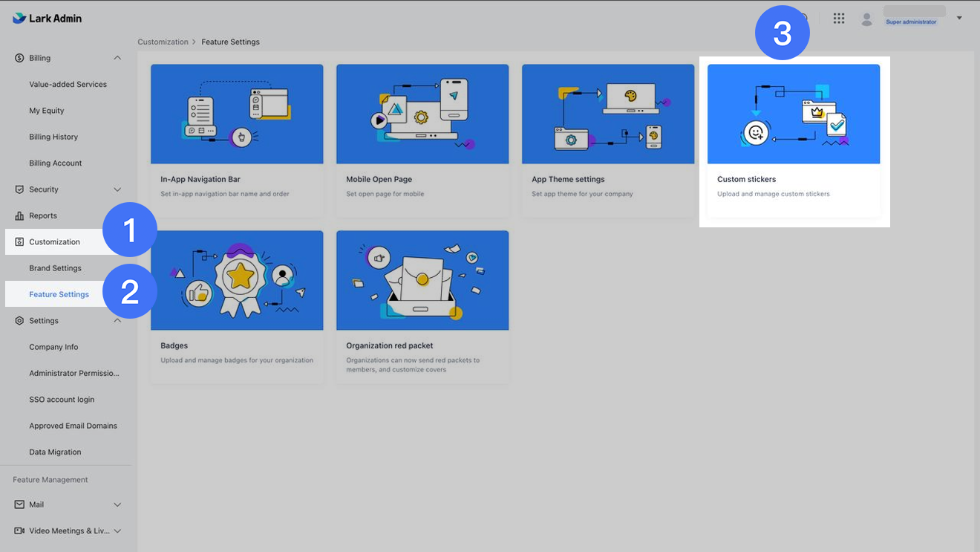Switch to Brand Settings
This screenshot has width=980, height=552.
(53, 267)
